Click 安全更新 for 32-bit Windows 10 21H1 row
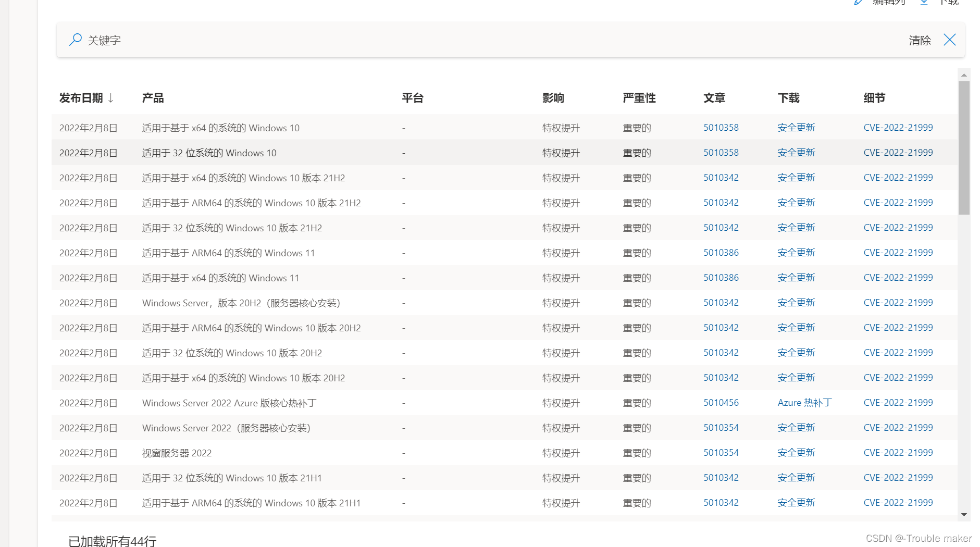 tap(796, 478)
